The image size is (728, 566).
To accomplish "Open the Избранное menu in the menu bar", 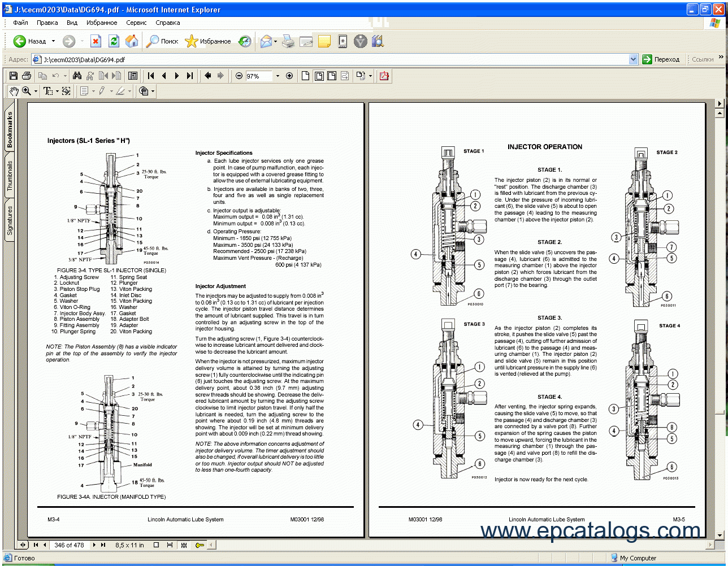I will (x=102, y=23).
